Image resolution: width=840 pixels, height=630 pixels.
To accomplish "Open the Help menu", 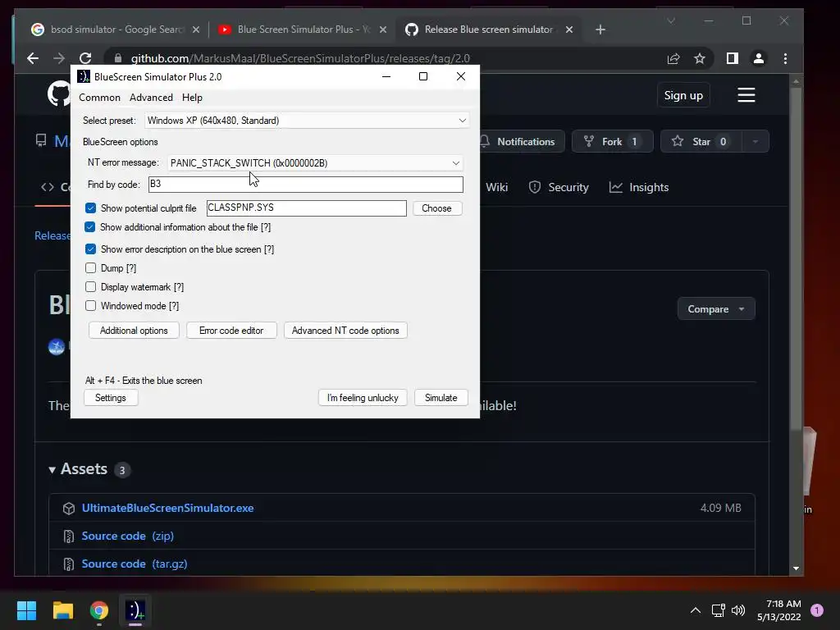I will (192, 98).
